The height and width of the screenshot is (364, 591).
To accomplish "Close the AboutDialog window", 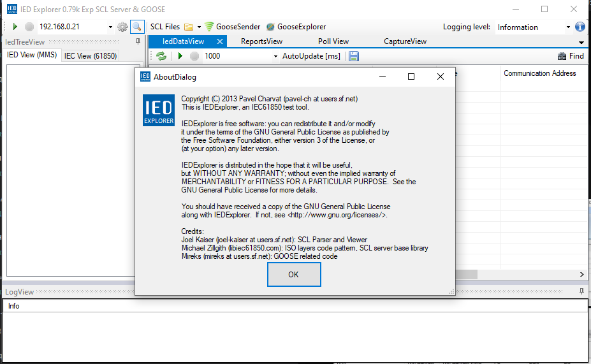I will 441,77.
